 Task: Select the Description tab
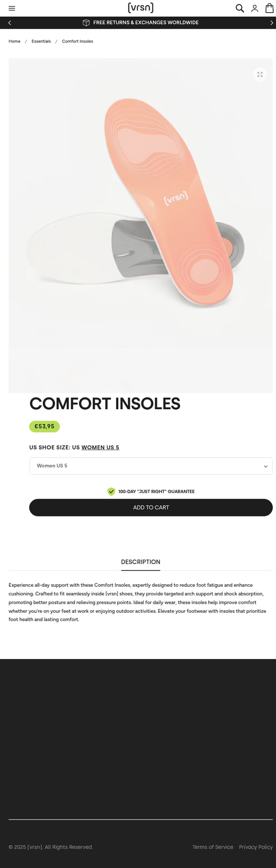click(x=140, y=562)
